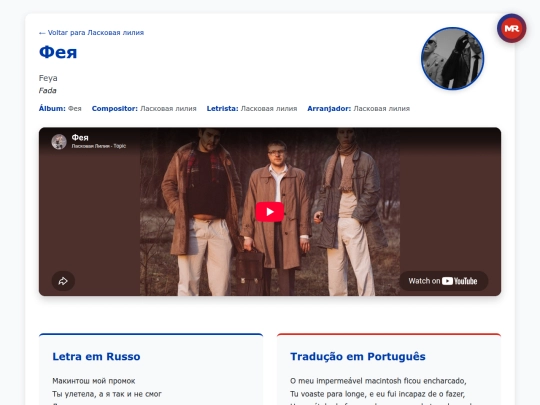The image size is (540, 405).
Task: Play the YouTube video with red play button
Action: (x=270, y=211)
